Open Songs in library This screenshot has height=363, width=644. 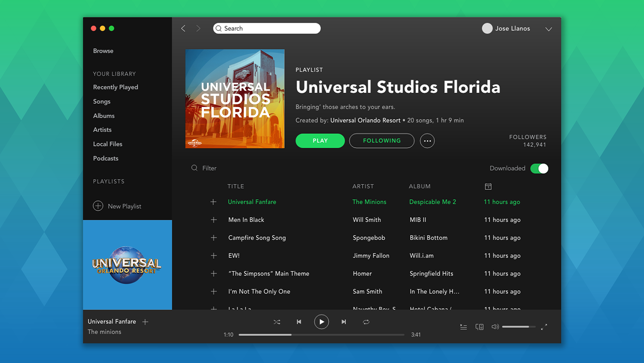102,102
